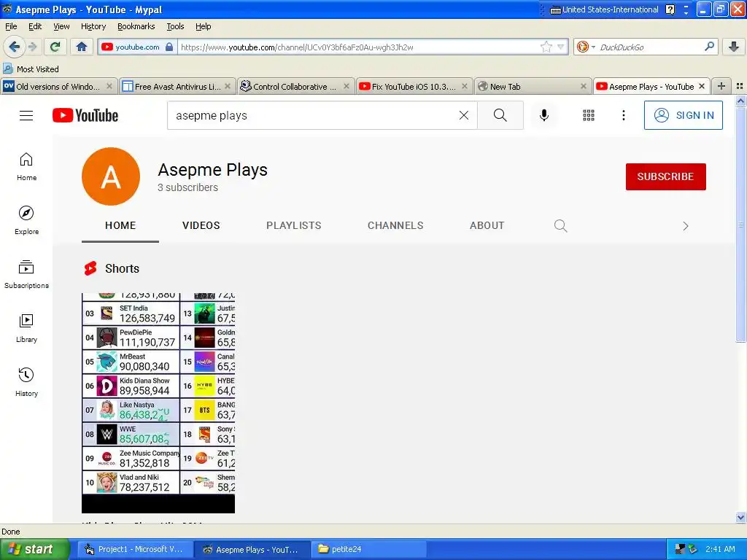This screenshot has width=747, height=560.
Task: Open the History menu
Action: click(x=93, y=26)
